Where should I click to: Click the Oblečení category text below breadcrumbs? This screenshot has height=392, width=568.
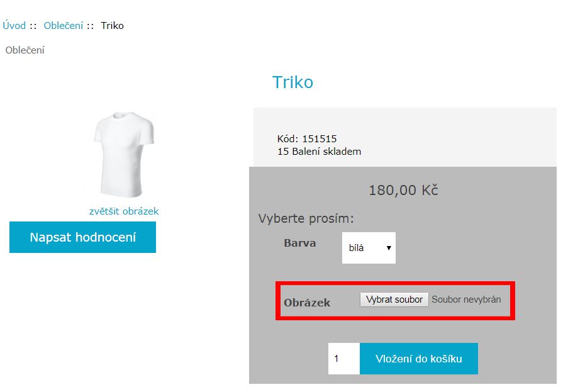click(x=25, y=50)
